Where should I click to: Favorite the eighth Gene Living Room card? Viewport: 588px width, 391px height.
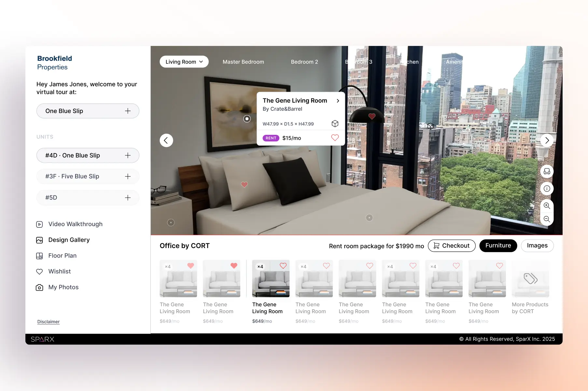tap(500, 266)
